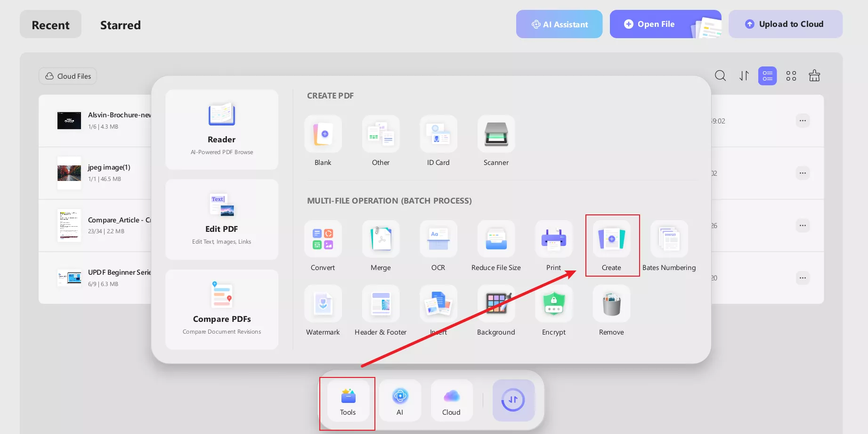Select the Recent tab
Image resolution: width=868 pixels, height=434 pixels.
pos(50,25)
